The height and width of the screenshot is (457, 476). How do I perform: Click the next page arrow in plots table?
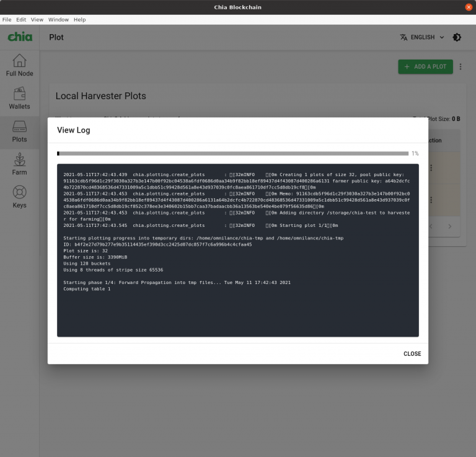coord(449,226)
